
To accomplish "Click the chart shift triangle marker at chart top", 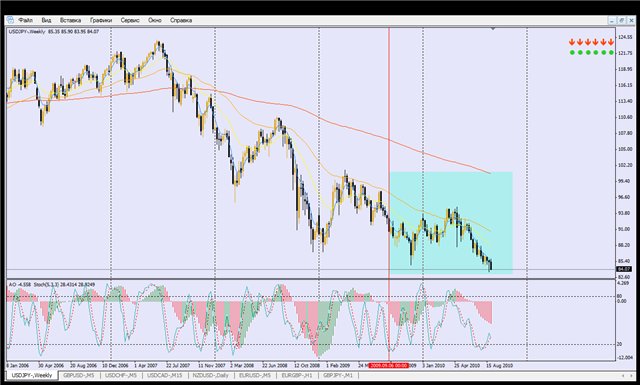I will [493, 29].
